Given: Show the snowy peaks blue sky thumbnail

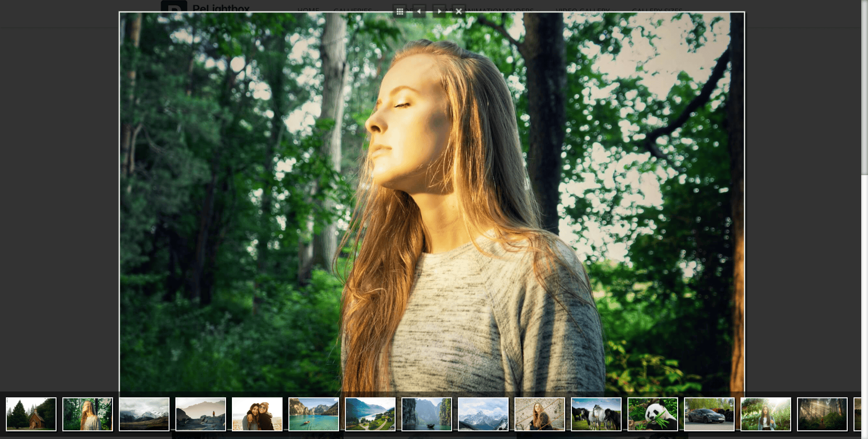Looking at the screenshot, I should click(x=483, y=414).
